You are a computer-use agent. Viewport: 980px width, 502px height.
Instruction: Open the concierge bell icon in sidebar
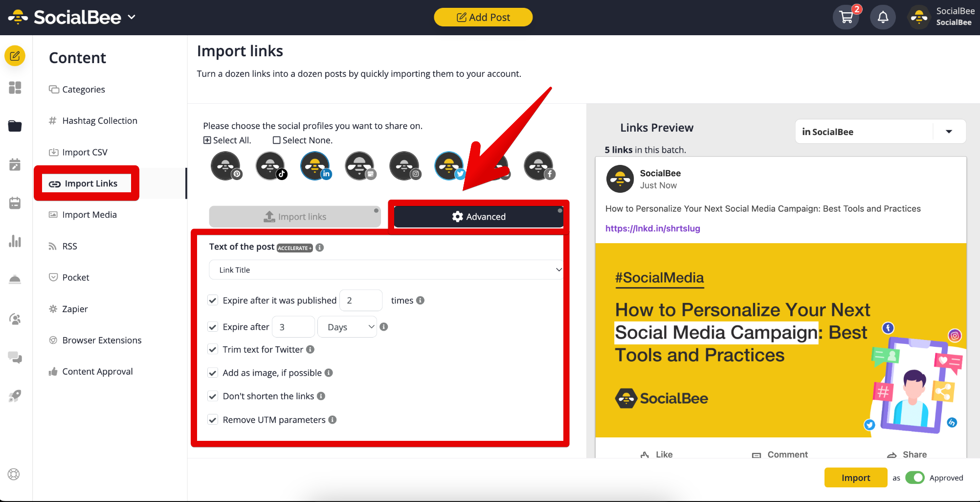(x=15, y=279)
